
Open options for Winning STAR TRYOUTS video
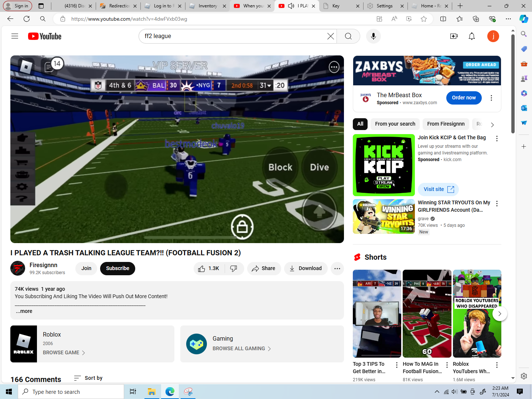[497, 204]
